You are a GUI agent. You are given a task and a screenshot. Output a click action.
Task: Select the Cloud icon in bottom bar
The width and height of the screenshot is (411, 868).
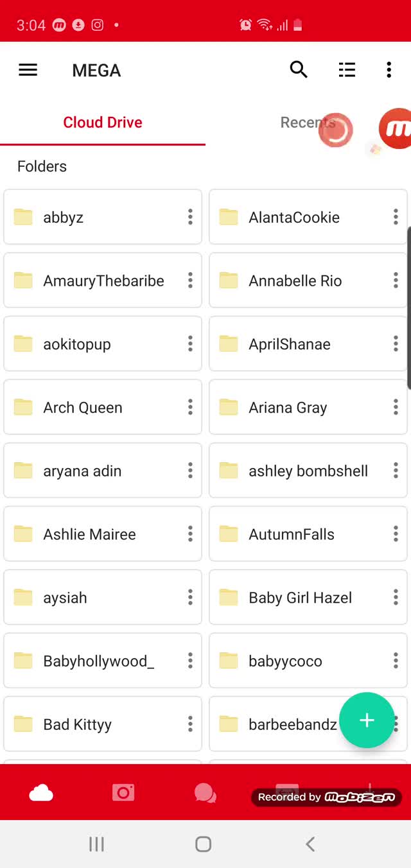(41, 794)
